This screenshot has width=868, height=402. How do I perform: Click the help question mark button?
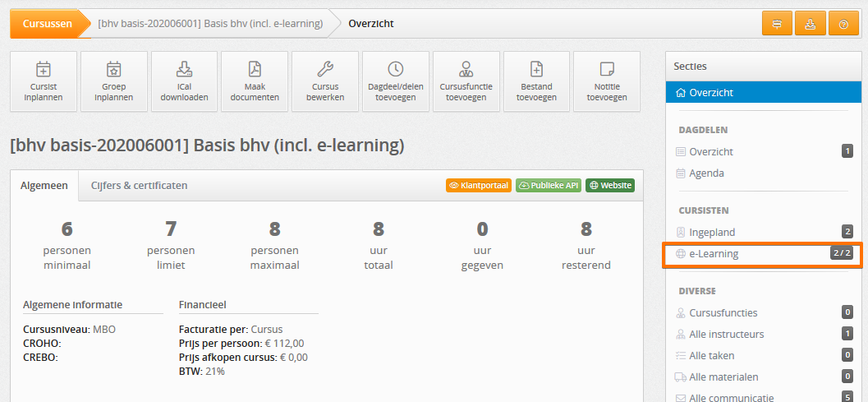[x=843, y=24]
